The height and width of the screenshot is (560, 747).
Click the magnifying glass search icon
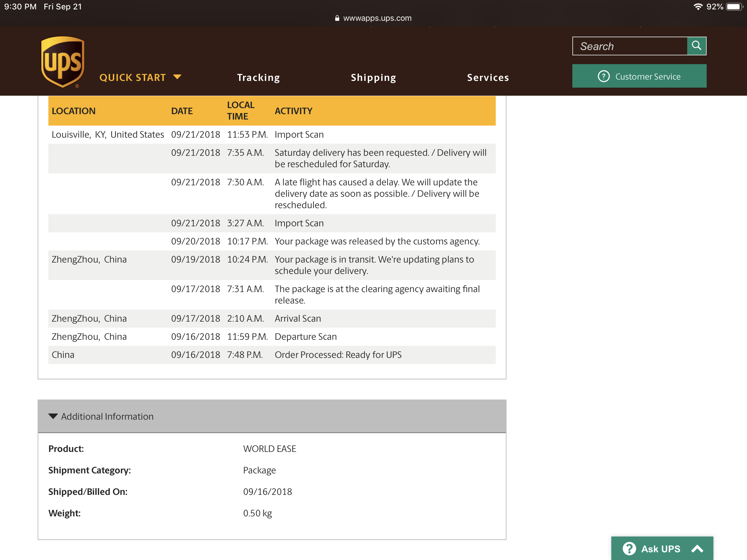[696, 46]
